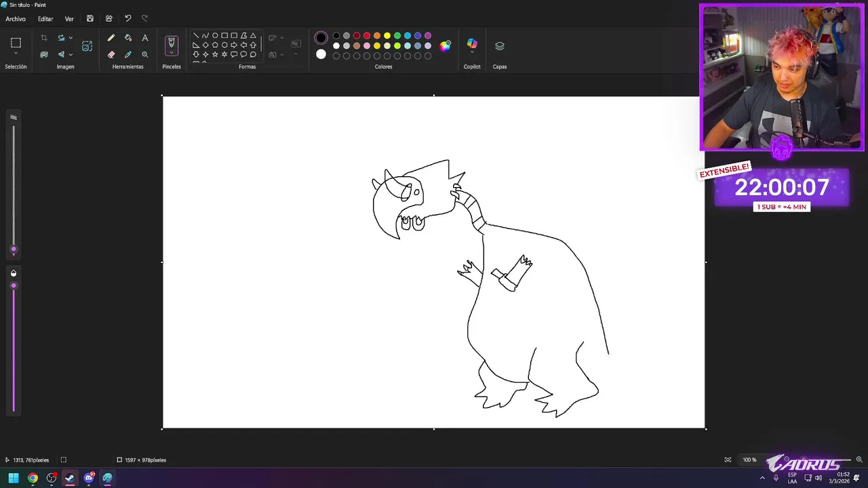
Task: Open the Windows Start menu
Action: (x=14, y=478)
